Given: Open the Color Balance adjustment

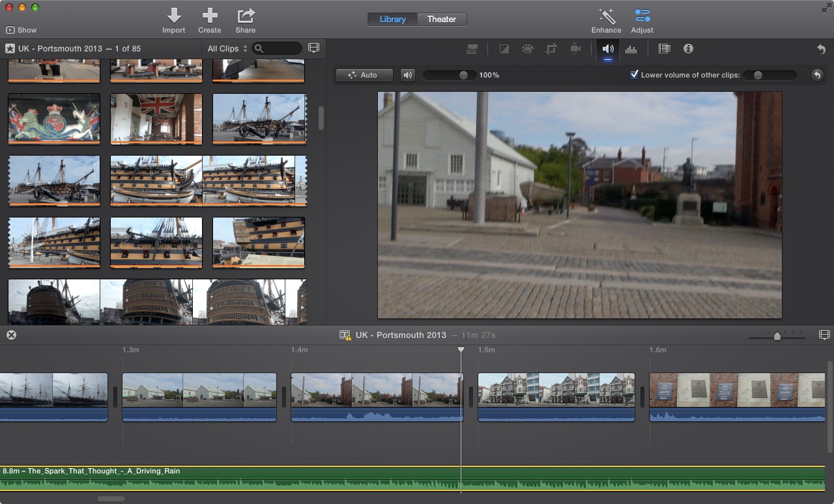Looking at the screenshot, I should [x=504, y=49].
